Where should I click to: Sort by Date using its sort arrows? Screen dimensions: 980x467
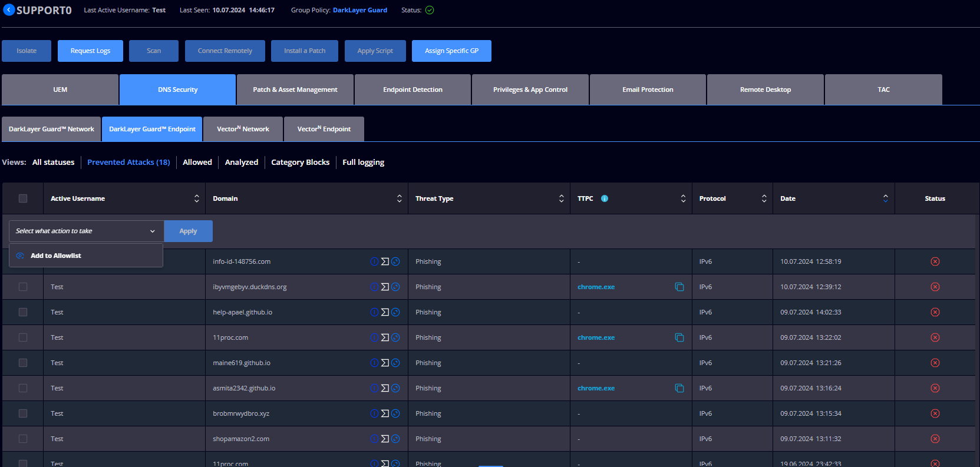886,198
